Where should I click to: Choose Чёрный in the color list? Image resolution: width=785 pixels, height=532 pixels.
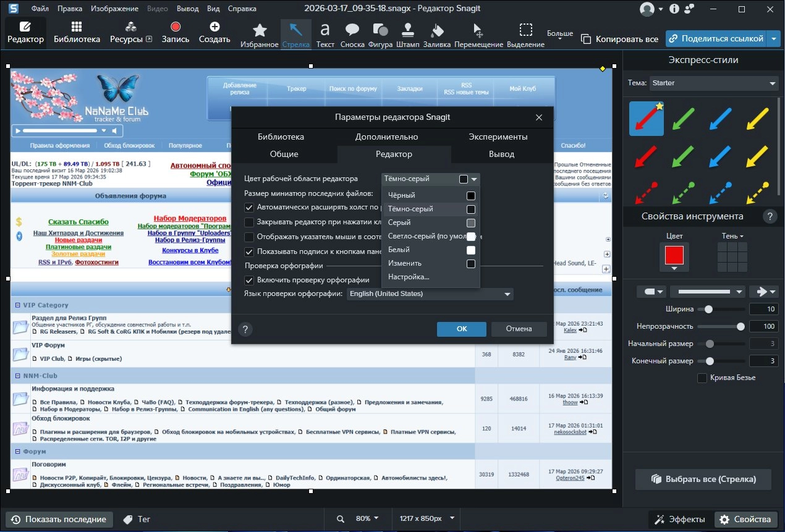tap(431, 195)
